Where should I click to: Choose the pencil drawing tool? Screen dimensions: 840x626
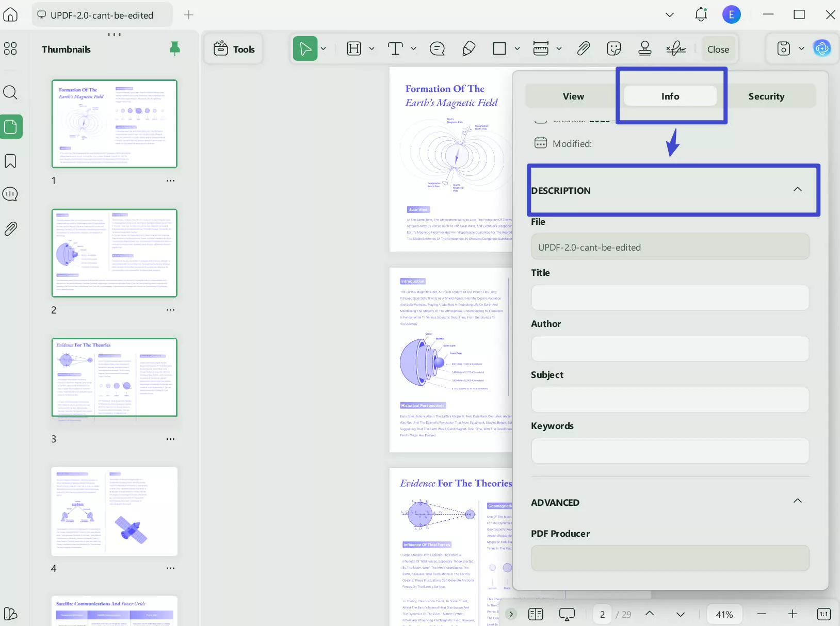(x=469, y=49)
